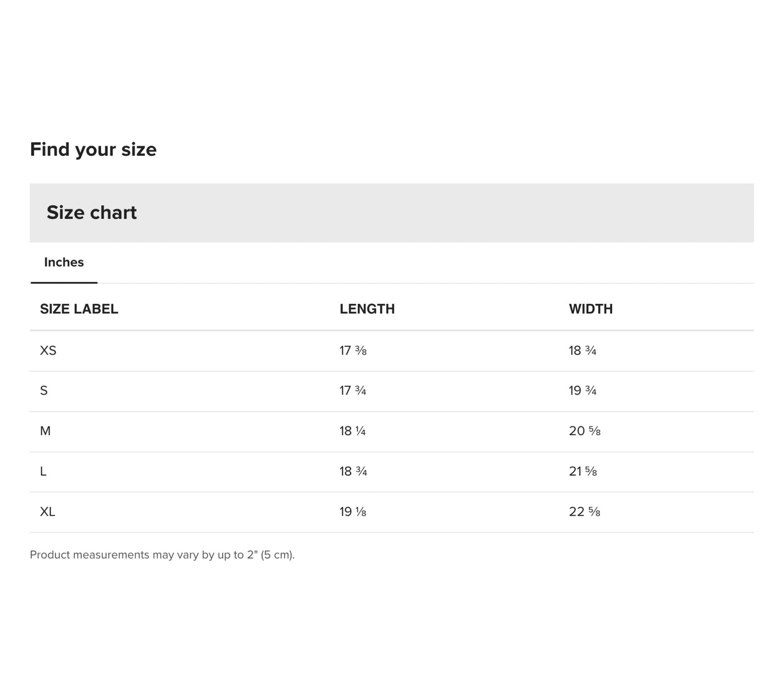Click the XS length value 17 ⅜
778x700 pixels.
[352, 350]
